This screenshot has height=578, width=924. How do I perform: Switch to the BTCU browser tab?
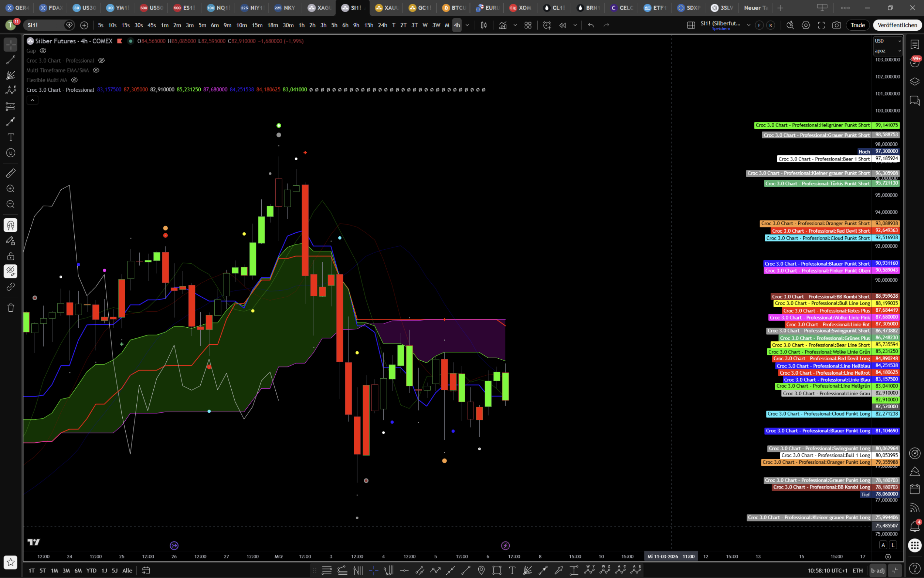tap(454, 8)
